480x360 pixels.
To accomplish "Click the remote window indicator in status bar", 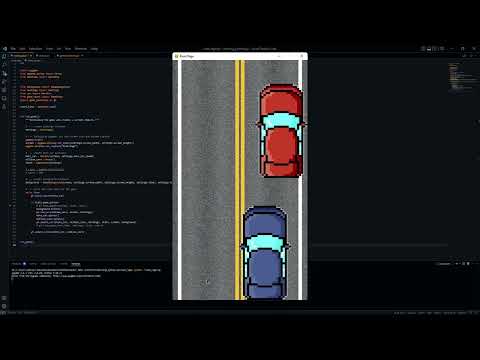I will pos(3,313).
